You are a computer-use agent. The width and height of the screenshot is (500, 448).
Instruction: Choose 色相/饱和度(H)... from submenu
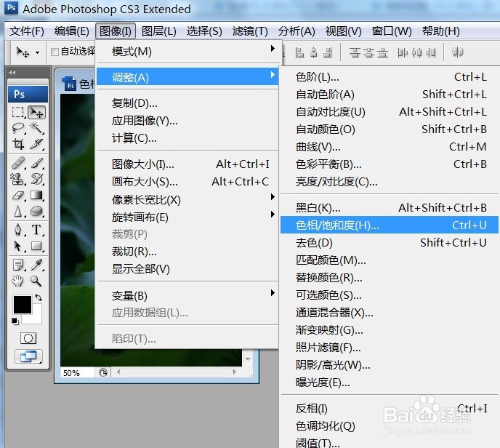coord(390,225)
